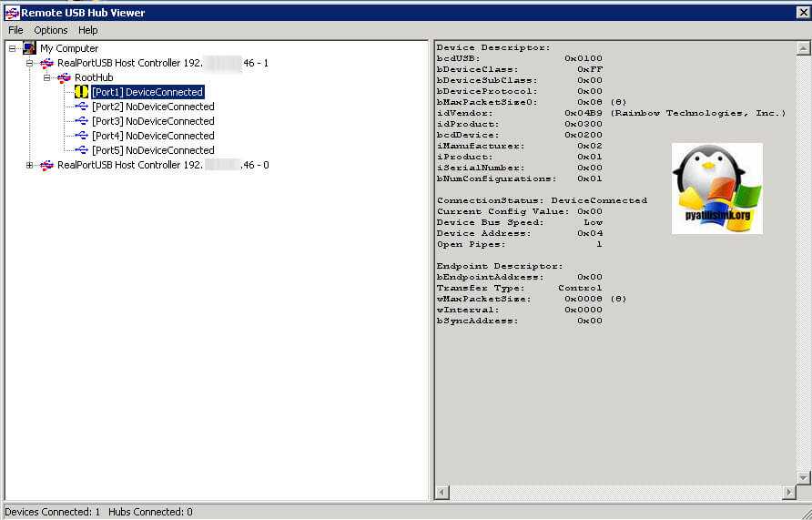Close the Remote USB Hub Viewer window
This screenshot has width=812, height=520.
coord(801,12)
